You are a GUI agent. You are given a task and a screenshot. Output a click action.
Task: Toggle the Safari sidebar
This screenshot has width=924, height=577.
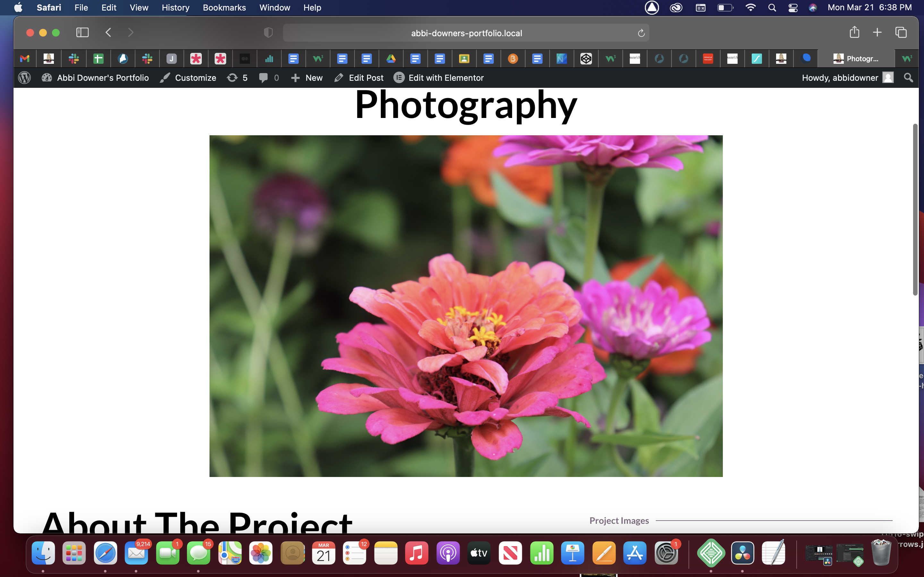[82, 32]
